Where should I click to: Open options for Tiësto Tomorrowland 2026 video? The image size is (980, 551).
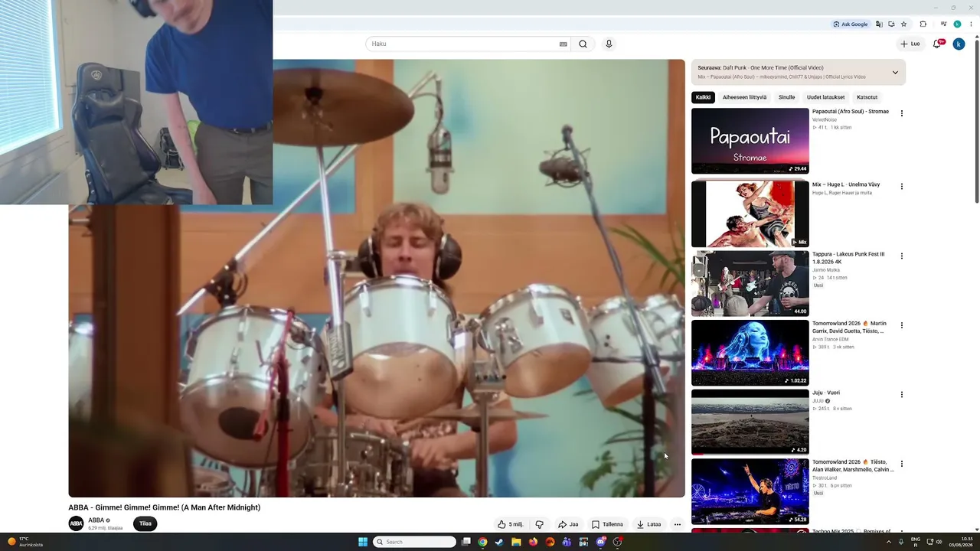pos(901,464)
